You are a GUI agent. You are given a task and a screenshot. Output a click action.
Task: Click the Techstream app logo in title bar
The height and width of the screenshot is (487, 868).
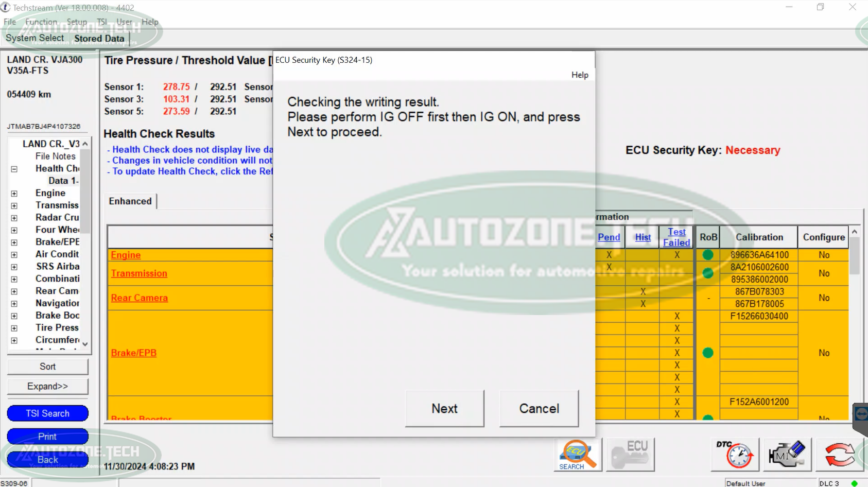point(6,7)
